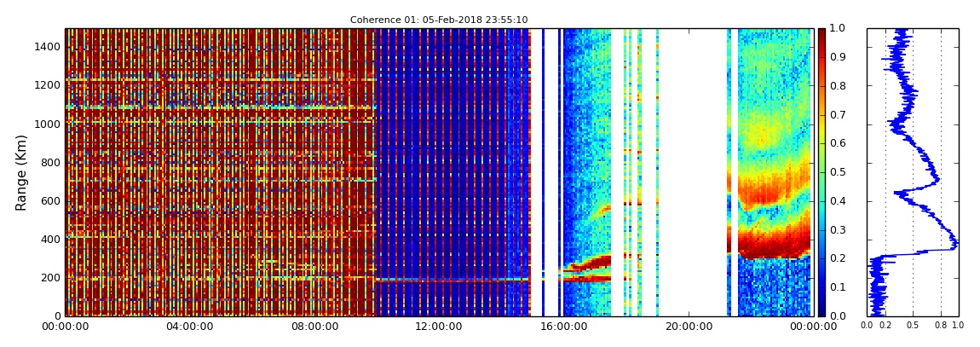980x347 pixels.
Task: Click the plot title 'Coherence 01: 05-Feb-2018 23:55:10'
Action: pos(439,20)
